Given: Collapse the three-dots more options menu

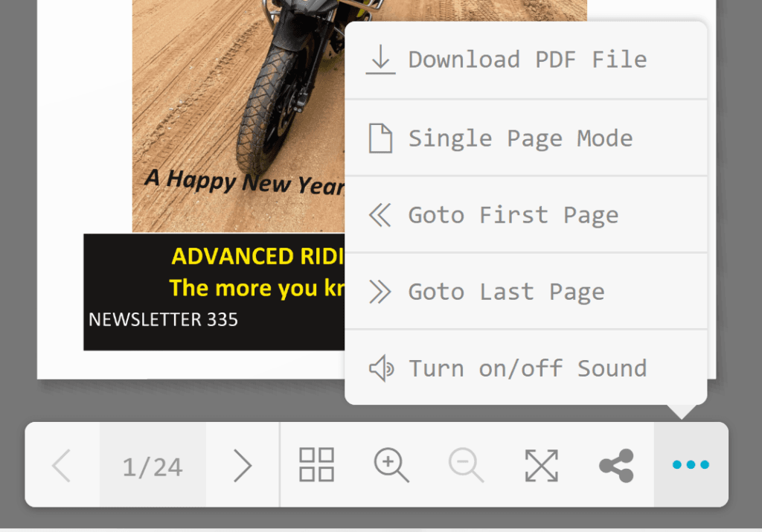Looking at the screenshot, I should [691, 465].
